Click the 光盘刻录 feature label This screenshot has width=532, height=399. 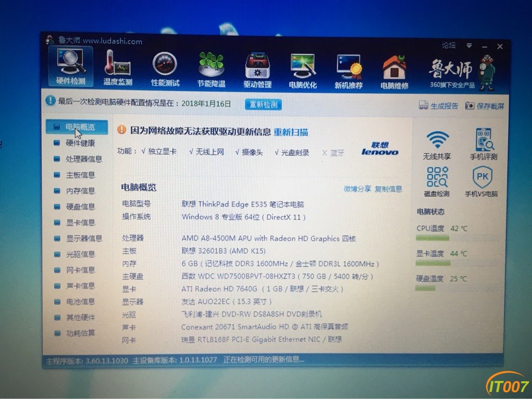295,153
